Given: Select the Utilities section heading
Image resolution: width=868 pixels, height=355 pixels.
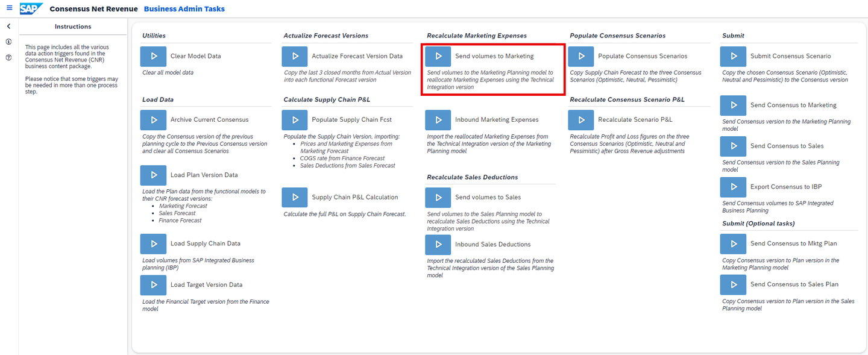Looking at the screenshot, I should click(154, 36).
